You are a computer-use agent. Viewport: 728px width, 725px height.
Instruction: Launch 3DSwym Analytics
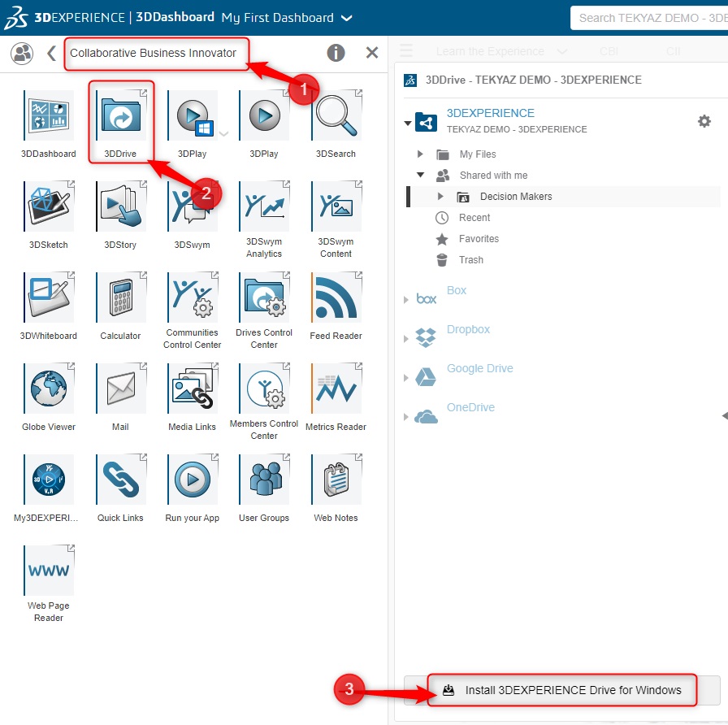point(264,206)
